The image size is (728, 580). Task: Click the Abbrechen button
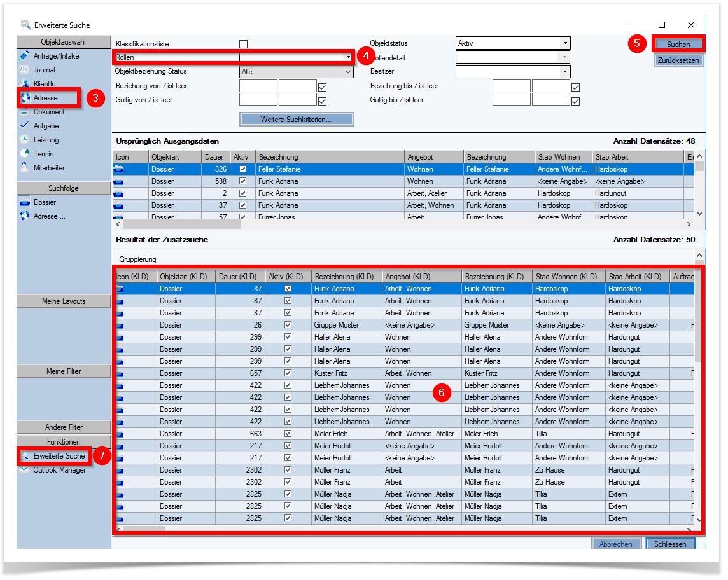615,544
